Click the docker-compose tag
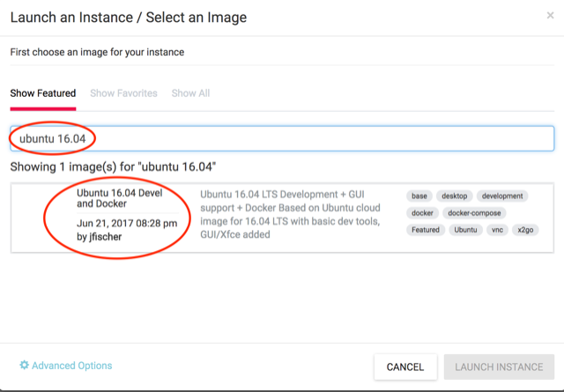This screenshot has height=392, width=564. tap(474, 213)
